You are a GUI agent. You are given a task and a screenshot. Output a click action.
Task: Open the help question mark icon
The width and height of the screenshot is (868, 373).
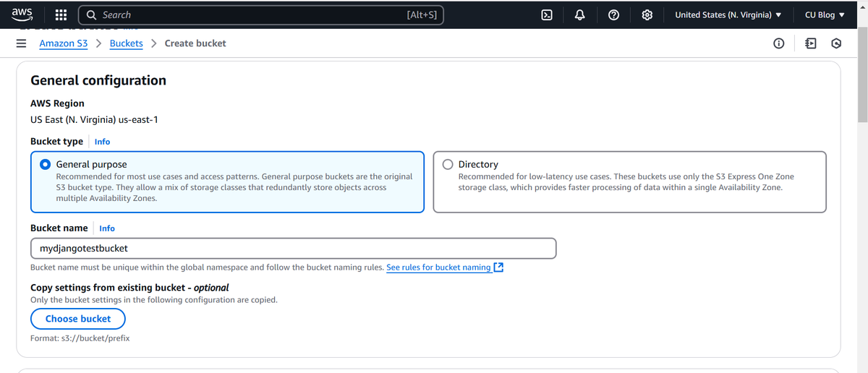point(613,14)
